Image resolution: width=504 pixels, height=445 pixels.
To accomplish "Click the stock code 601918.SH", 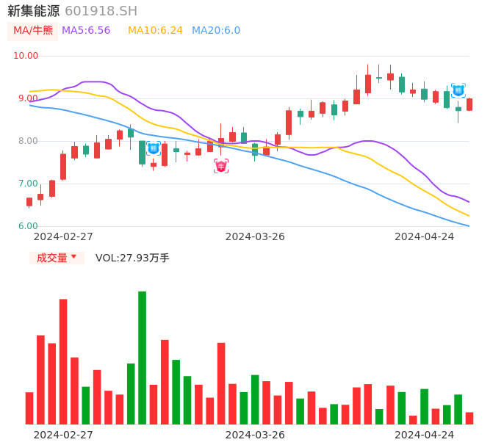I will (x=101, y=11).
